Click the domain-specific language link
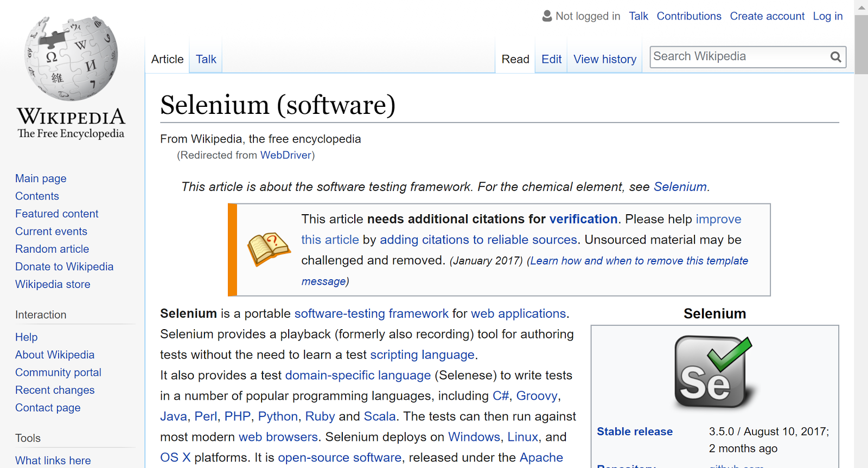 [x=358, y=375]
